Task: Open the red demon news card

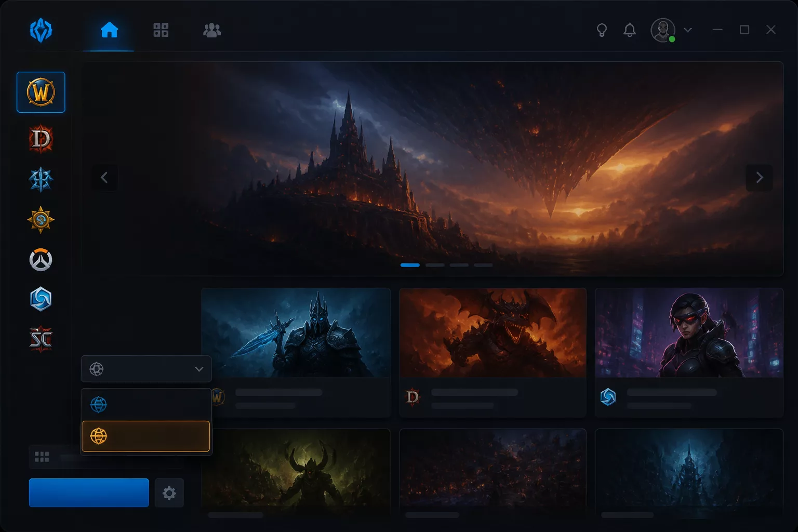Action: pos(493,352)
